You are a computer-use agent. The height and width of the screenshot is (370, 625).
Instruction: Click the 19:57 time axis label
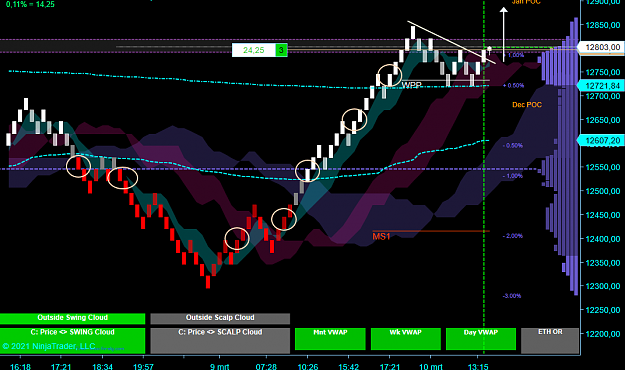[143, 366]
